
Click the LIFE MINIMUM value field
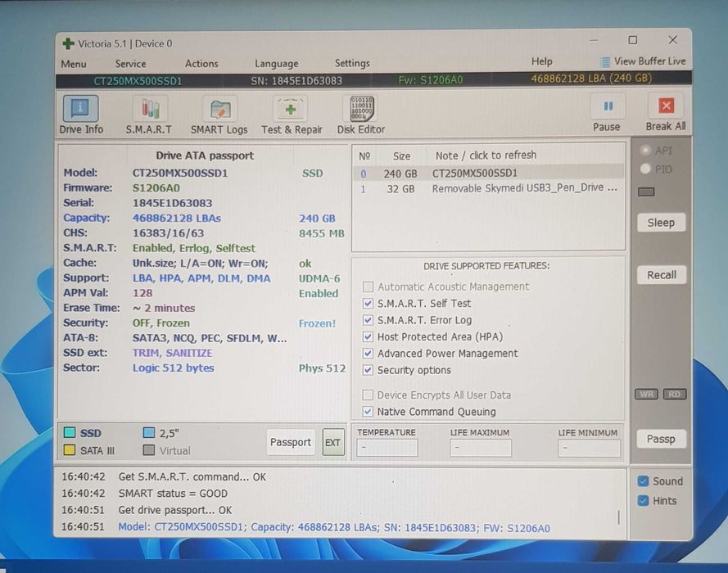(589, 449)
